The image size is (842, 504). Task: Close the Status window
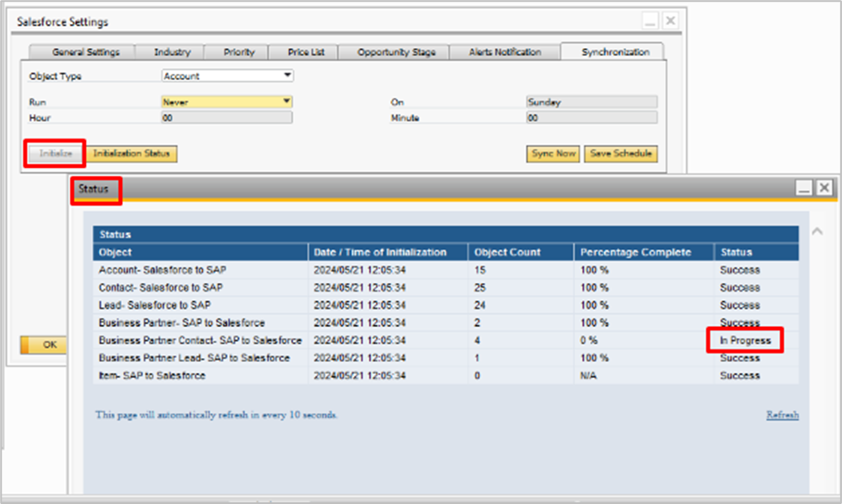tap(824, 187)
